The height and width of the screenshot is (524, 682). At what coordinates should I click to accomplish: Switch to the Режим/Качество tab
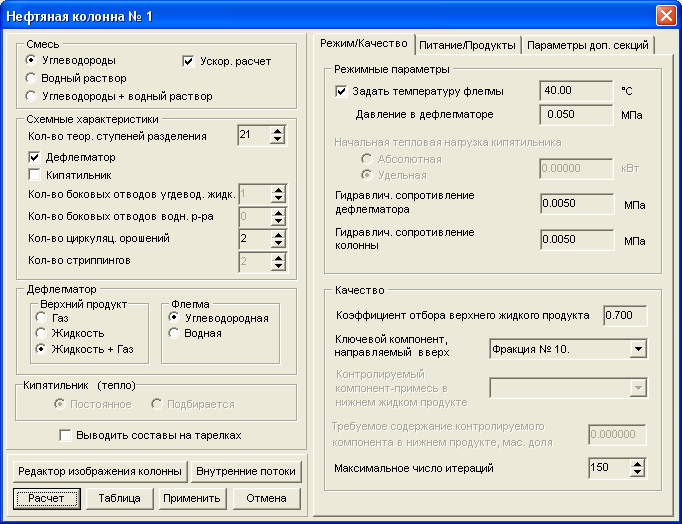[364, 43]
